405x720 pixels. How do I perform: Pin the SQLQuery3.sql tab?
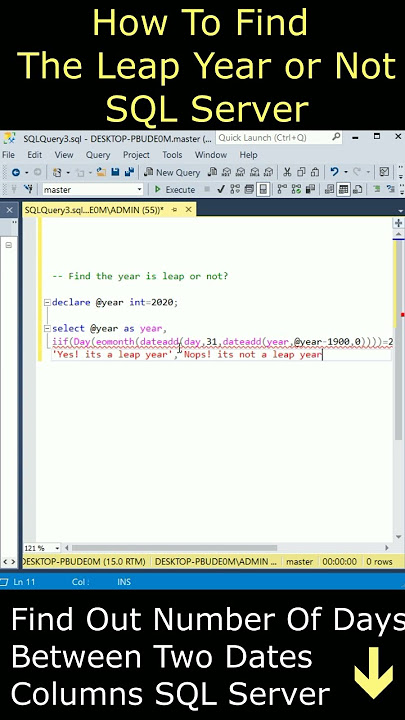click(174, 210)
